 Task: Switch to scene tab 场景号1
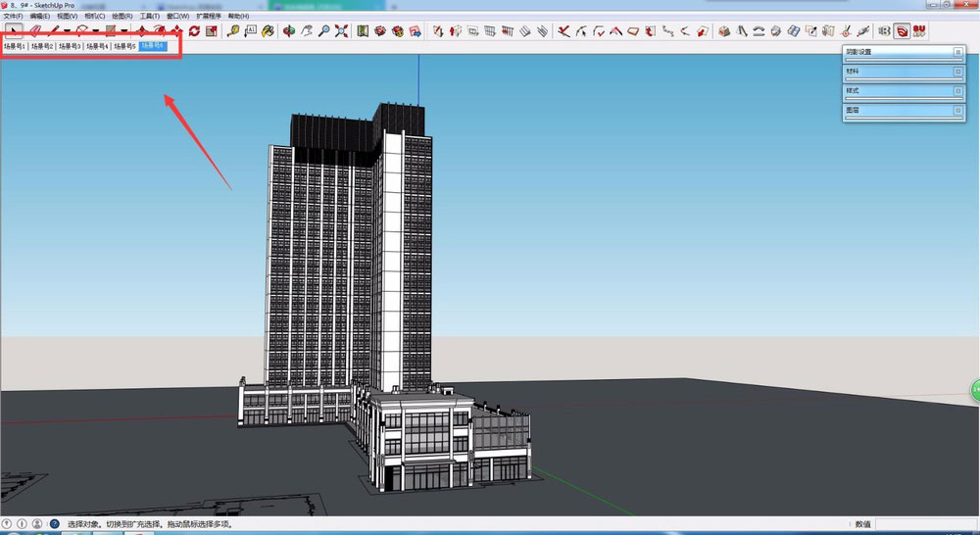(x=15, y=46)
